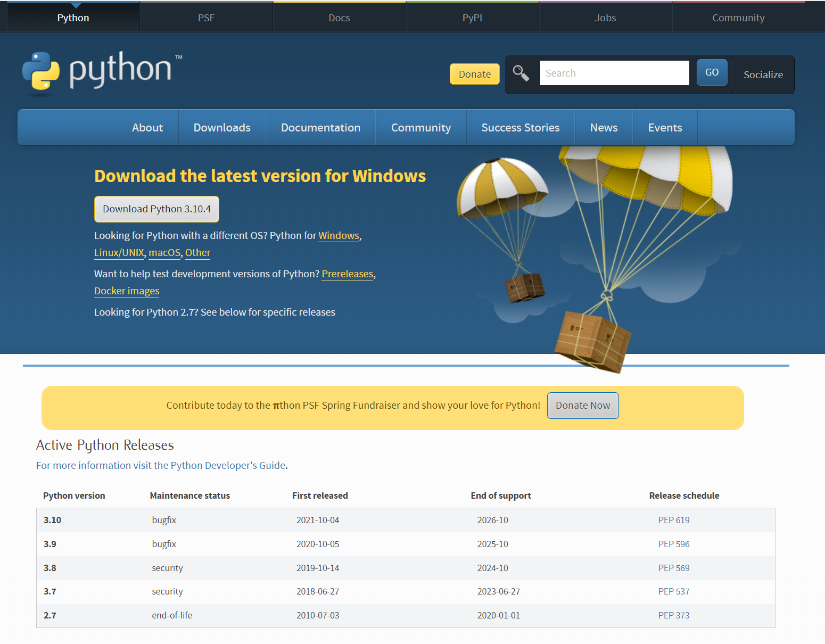Click the '2020-01-01' end of support

click(x=499, y=615)
